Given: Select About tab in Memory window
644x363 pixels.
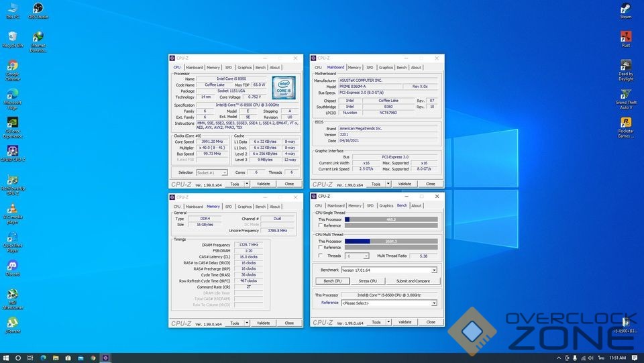Looking at the screenshot, I should [x=275, y=207].
